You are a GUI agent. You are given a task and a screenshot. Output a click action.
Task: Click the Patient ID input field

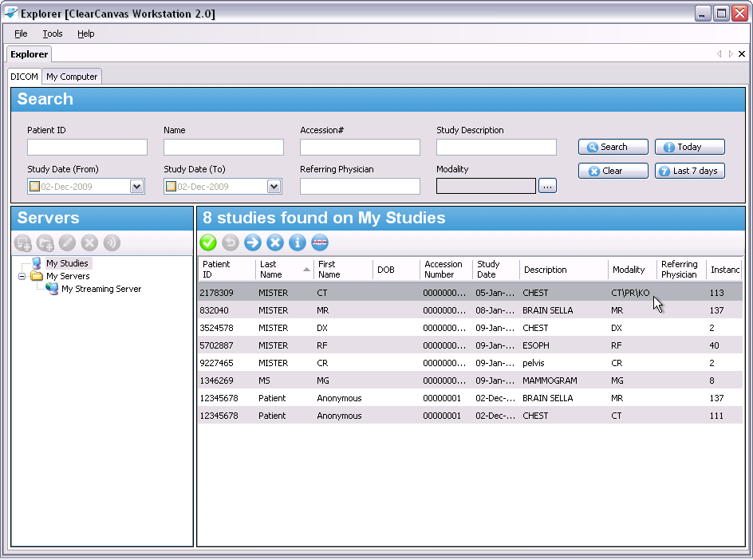pyautogui.click(x=87, y=148)
